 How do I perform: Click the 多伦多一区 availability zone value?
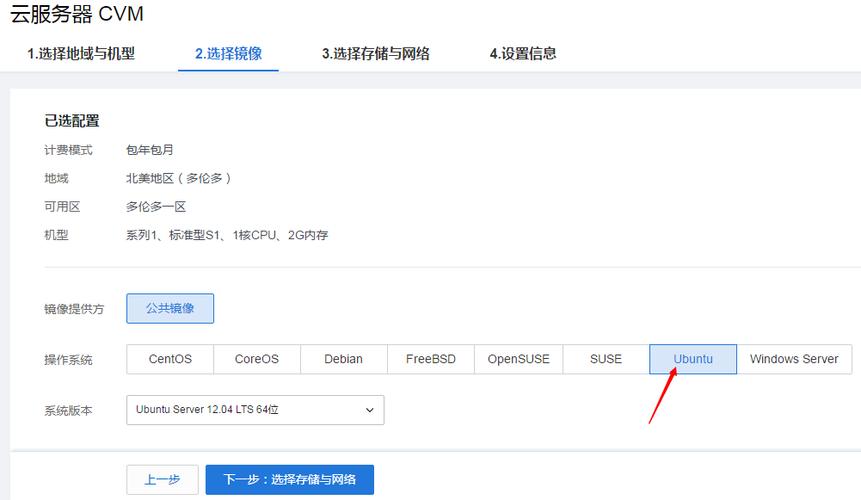(156, 207)
